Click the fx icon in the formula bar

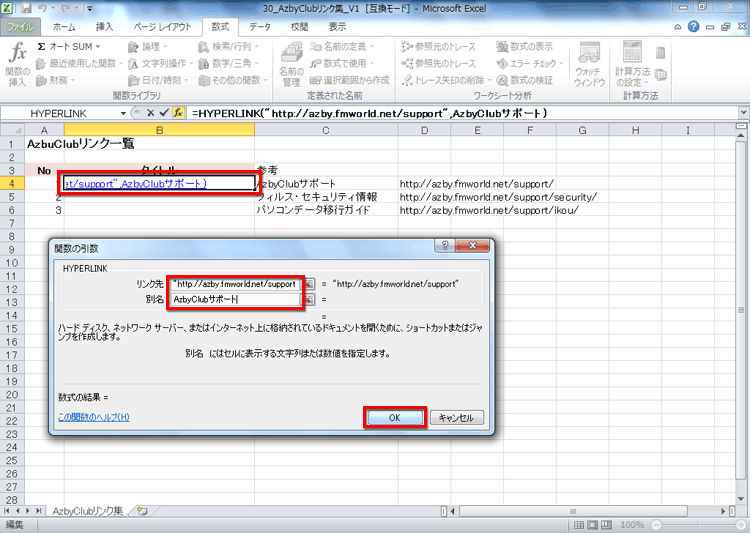[x=178, y=113]
